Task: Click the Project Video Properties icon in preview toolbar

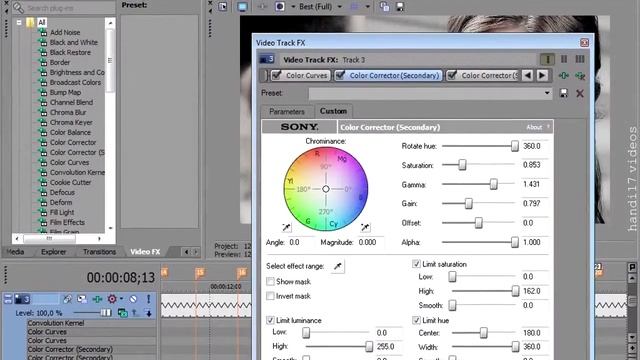Action: click(222, 7)
